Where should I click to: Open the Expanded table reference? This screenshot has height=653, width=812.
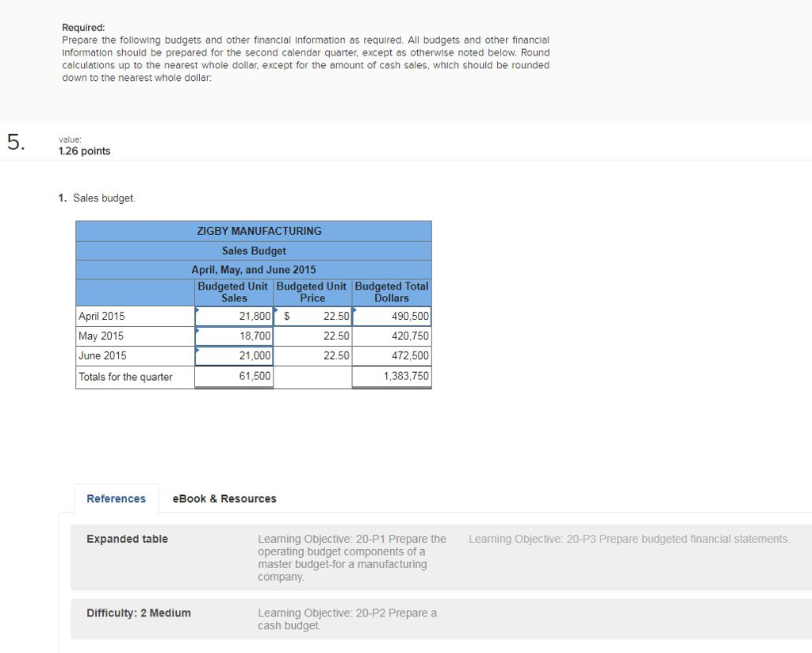pos(127,539)
